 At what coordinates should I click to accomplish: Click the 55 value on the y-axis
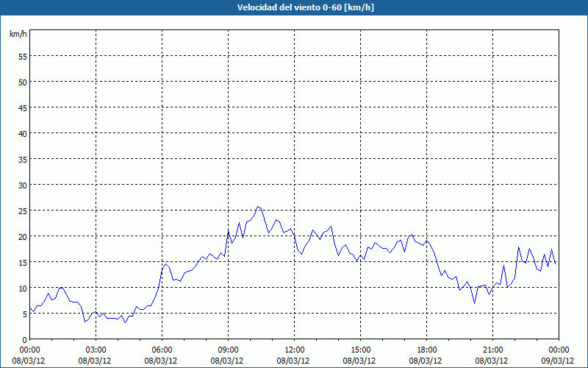pos(22,57)
